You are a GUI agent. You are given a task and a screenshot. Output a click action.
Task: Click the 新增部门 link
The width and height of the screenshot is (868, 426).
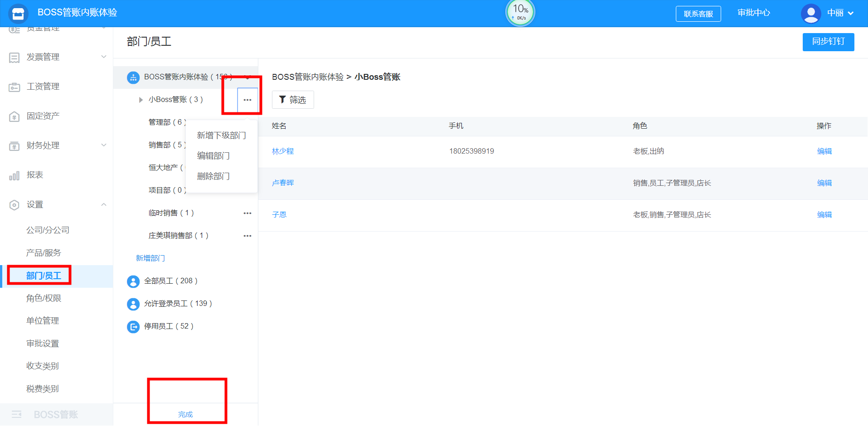click(150, 258)
